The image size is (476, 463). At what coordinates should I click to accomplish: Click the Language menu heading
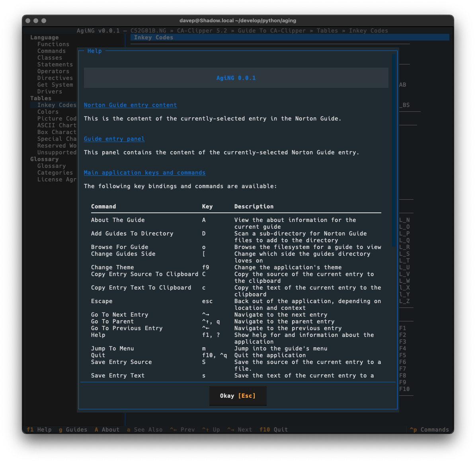[x=44, y=37]
